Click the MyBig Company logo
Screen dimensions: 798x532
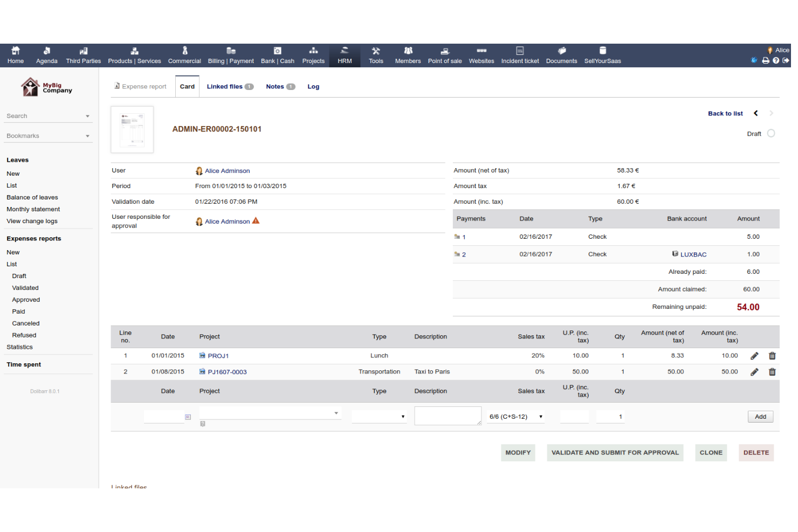tap(47, 87)
